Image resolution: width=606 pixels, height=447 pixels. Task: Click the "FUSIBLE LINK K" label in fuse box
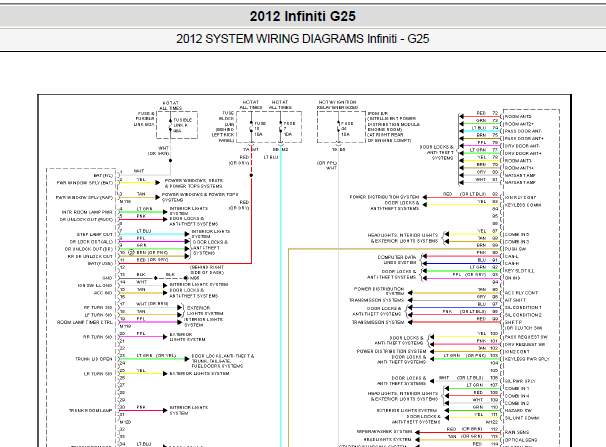pos(182,125)
